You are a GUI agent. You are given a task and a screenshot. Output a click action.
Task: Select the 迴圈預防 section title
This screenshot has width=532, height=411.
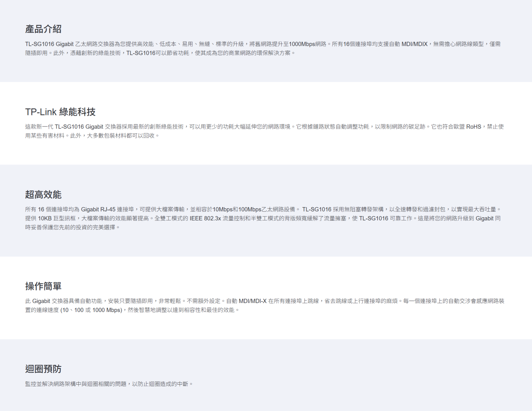[43, 369]
